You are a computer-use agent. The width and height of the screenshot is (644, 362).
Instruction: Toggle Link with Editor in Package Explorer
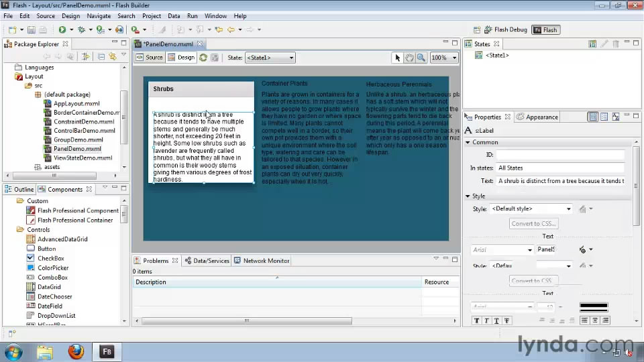tap(112, 56)
